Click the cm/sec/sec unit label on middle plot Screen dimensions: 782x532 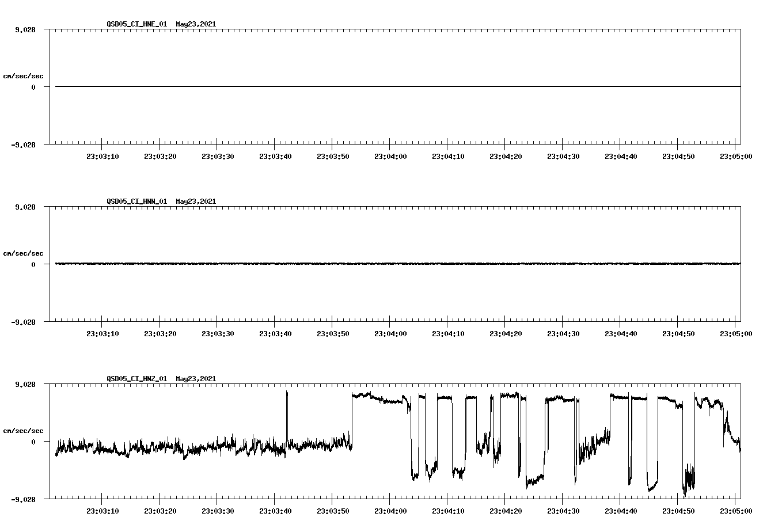coord(24,252)
